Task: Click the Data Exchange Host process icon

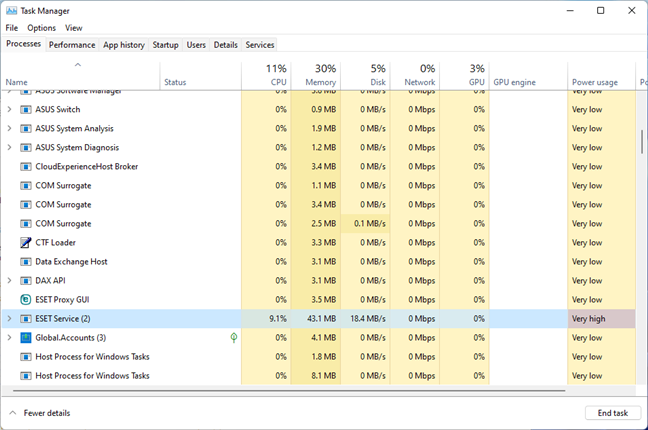Action: tap(26, 262)
